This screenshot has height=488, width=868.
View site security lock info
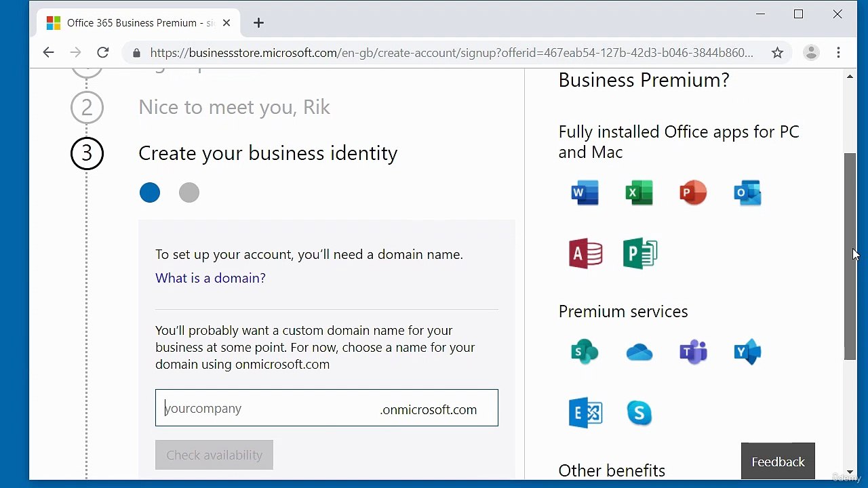[136, 53]
